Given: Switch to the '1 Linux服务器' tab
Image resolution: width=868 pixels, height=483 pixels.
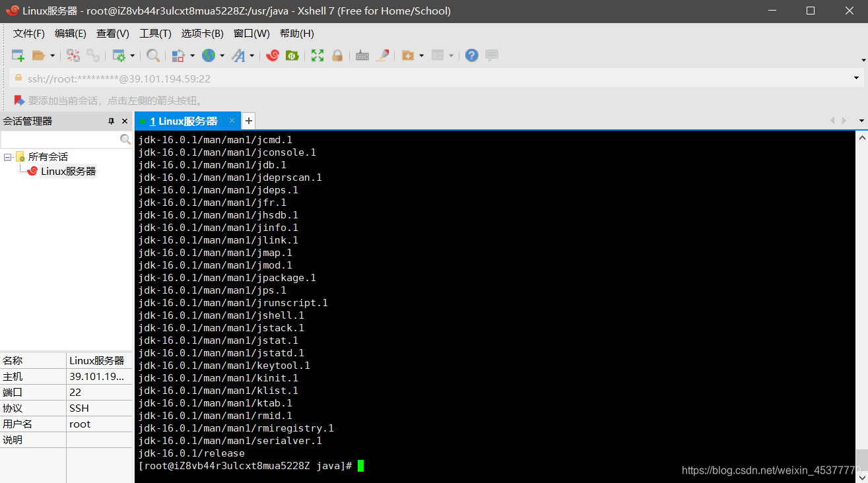Looking at the screenshot, I should coord(184,121).
